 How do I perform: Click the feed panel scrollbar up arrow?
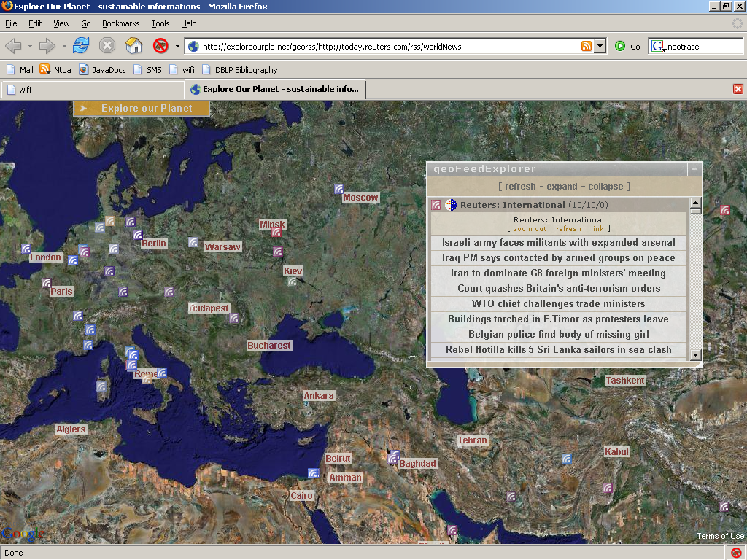pyautogui.click(x=695, y=203)
